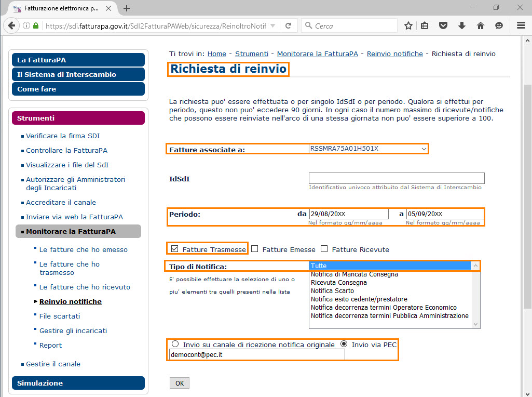Image resolution: width=532 pixels, height=397 pixels.
Task: Open the Fatture associate a dropdown
Action: tap(369, 149)
